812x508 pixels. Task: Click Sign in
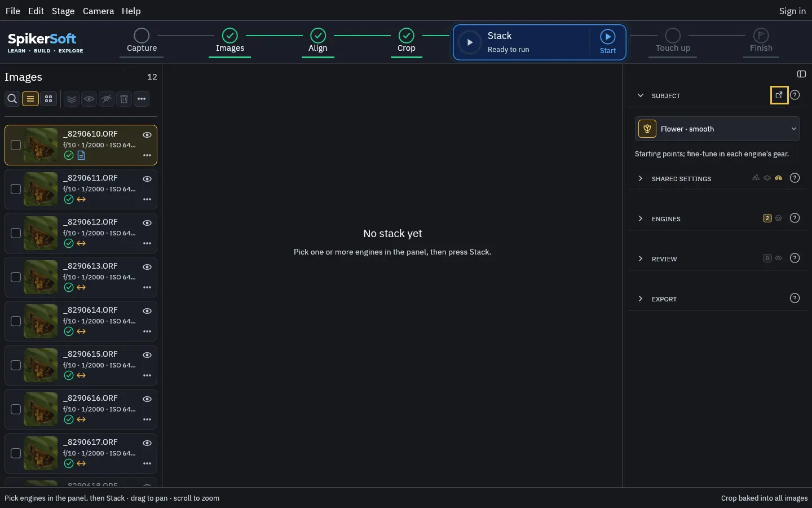point(792,11)
